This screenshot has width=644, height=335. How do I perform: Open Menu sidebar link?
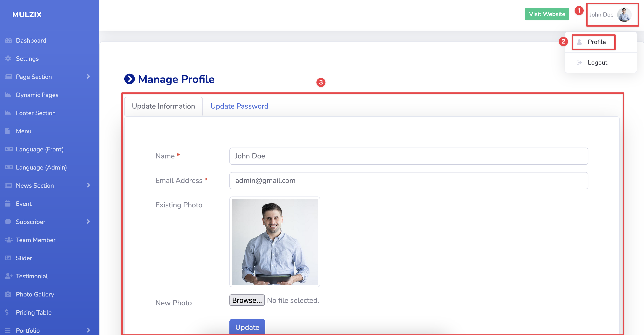click(x=24, y=131)
